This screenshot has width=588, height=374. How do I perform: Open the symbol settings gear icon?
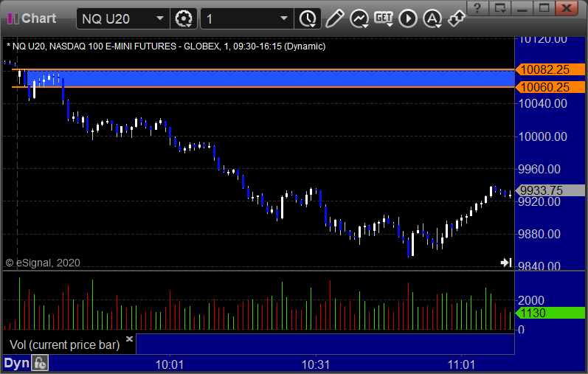pos(184,18)
